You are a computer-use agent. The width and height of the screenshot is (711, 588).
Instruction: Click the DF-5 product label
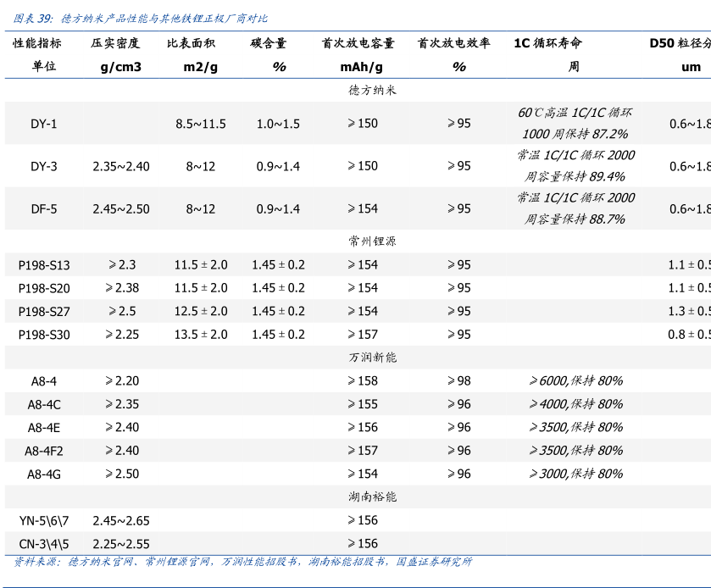pyautogui.click(x=44, y=209)
